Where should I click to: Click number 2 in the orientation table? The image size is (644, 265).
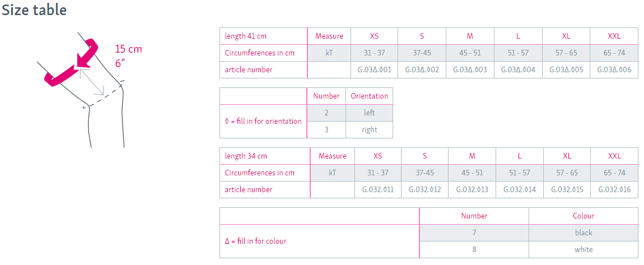pos(326,113)
